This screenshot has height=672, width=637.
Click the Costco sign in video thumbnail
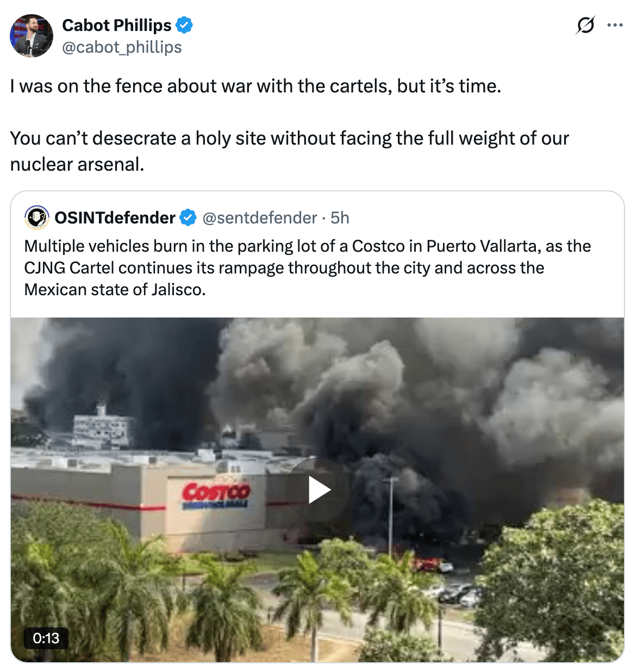[x=216, y=494]
